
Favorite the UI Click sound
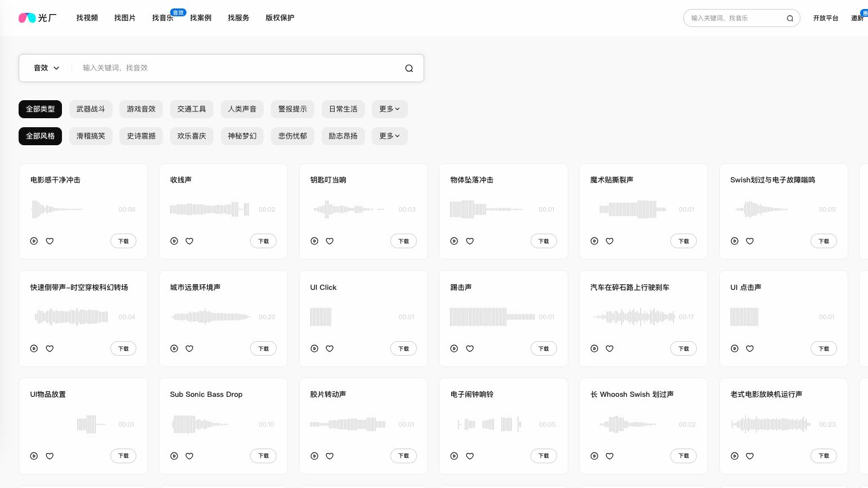tap(330, 348)
